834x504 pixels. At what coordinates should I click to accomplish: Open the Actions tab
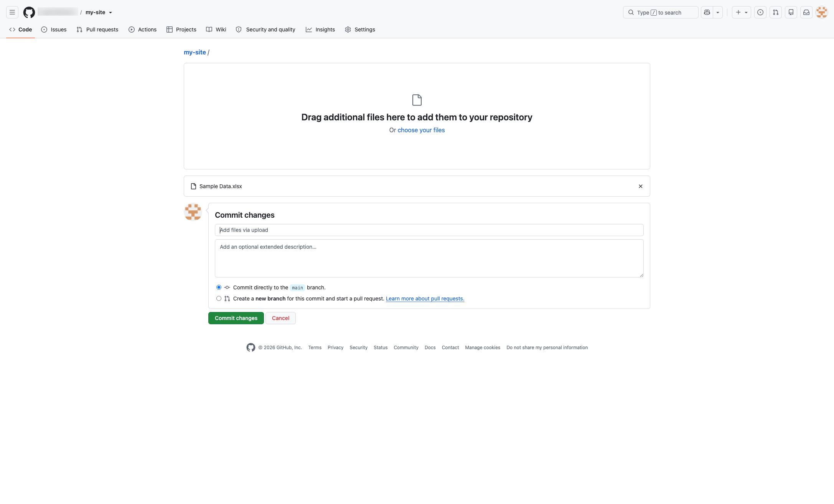(x=142, y=30)
